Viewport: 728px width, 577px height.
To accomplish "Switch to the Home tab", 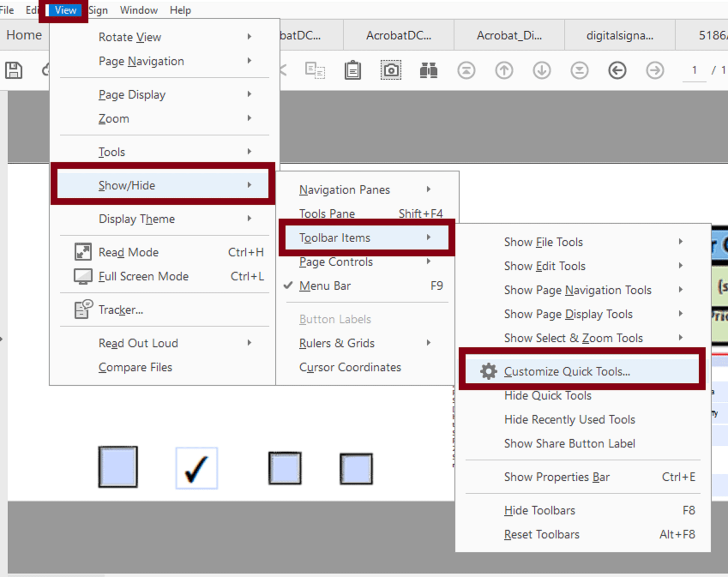I will pyautogui.click(x=24, y=35).
